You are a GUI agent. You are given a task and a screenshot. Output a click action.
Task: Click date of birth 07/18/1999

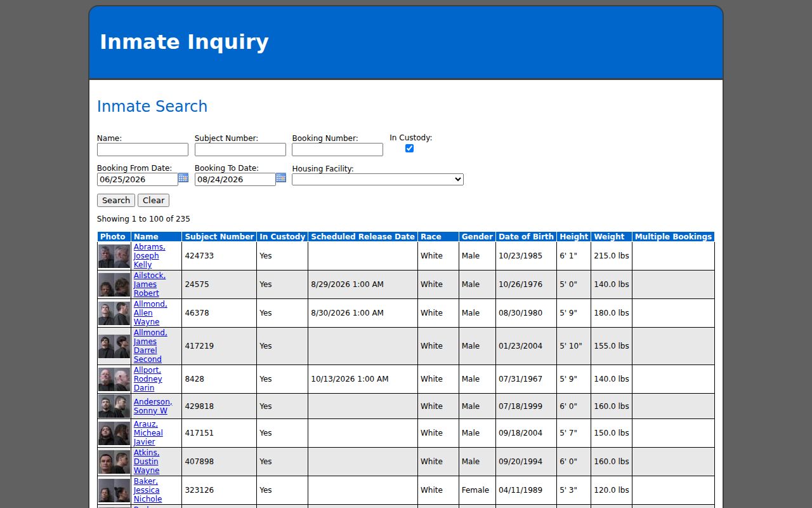tap(520, 406)
